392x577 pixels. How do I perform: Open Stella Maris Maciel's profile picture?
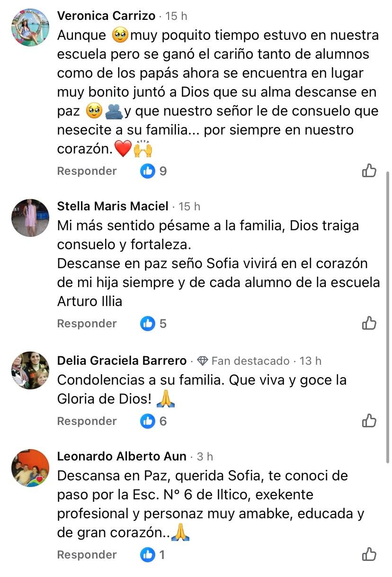[x=30, y=217]
